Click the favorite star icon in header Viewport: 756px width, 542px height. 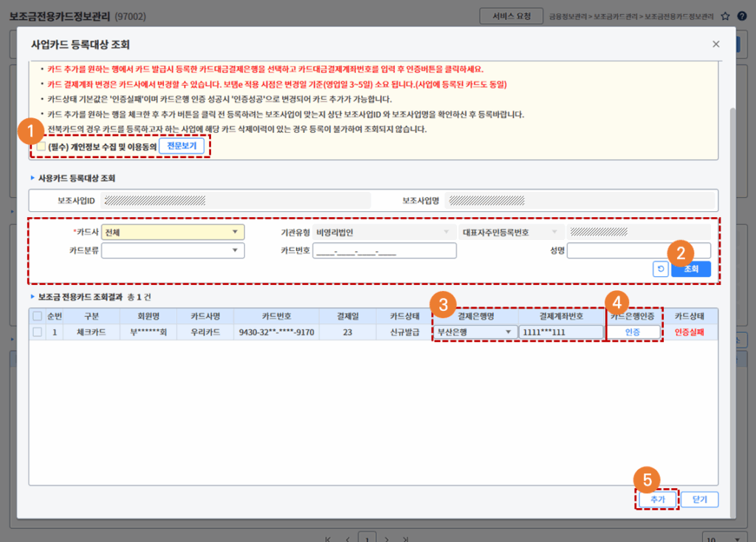coord(725,16)
